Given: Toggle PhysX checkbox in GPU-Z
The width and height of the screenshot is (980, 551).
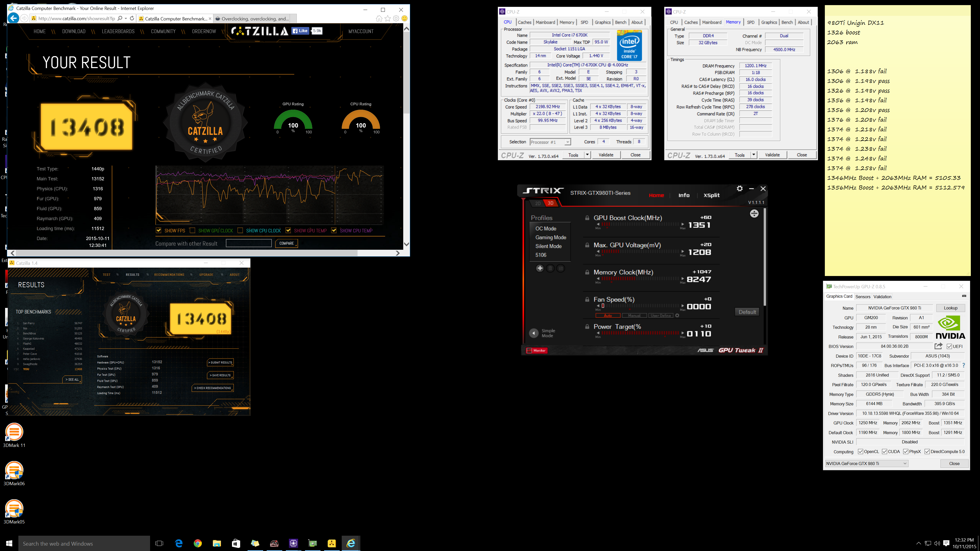Looking at the screenshot, I should pos(906,452).
